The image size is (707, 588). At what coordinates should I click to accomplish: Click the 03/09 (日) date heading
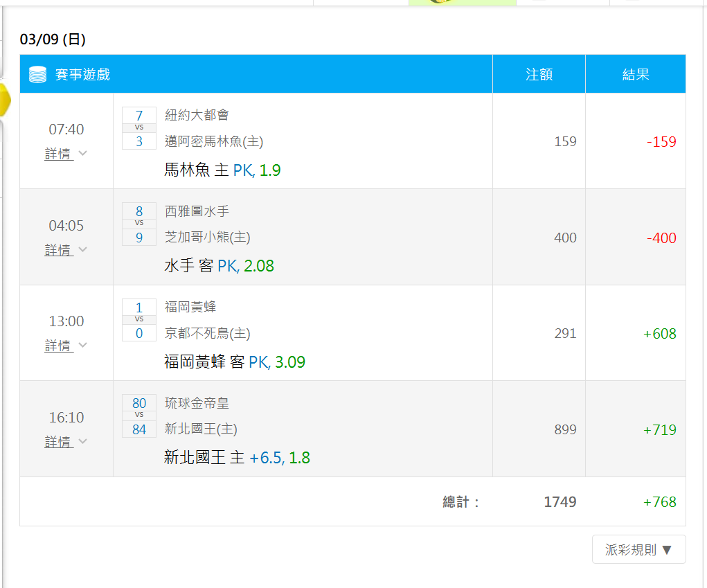(x=53, y=39)
